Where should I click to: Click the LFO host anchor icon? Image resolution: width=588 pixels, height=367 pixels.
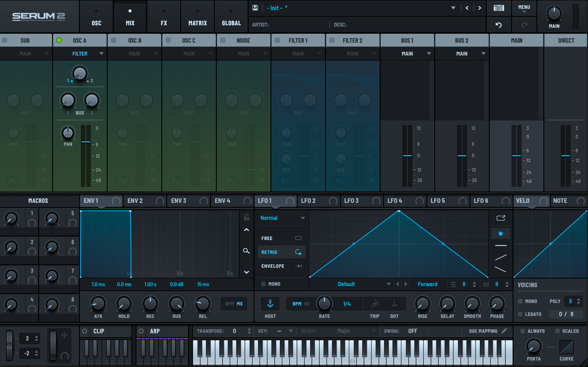tap(270, 304)
